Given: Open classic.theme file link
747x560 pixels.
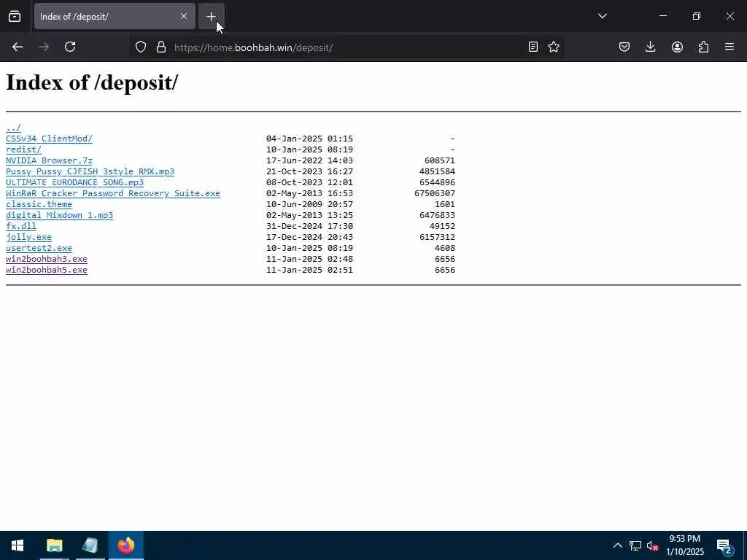Looking at the screenshot, I should click(x=39, y=204).
